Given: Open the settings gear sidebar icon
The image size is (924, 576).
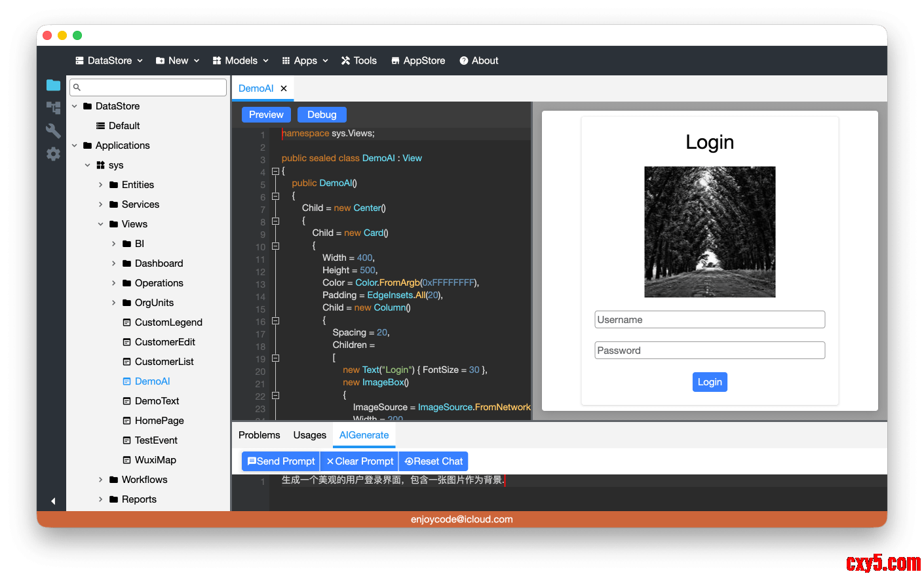Looking at the screenshot, I should click(53, 154).
